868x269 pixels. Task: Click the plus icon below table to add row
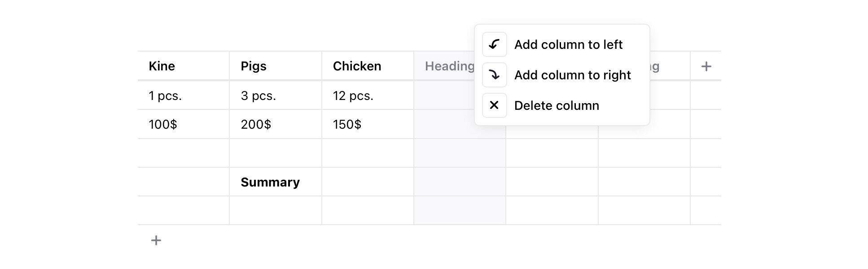[x=156, y=240]
